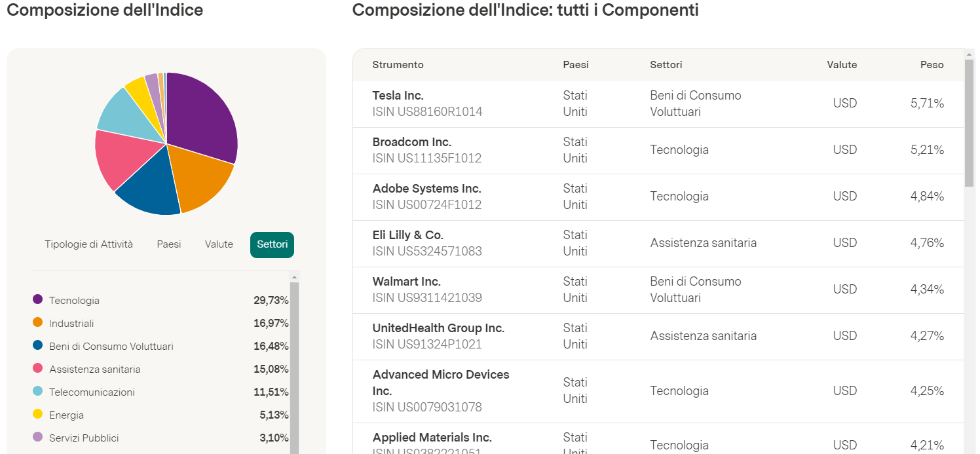Screen dimensions: 980x454
Task: Click the Strumento column header
Action: tap(398, 65)
